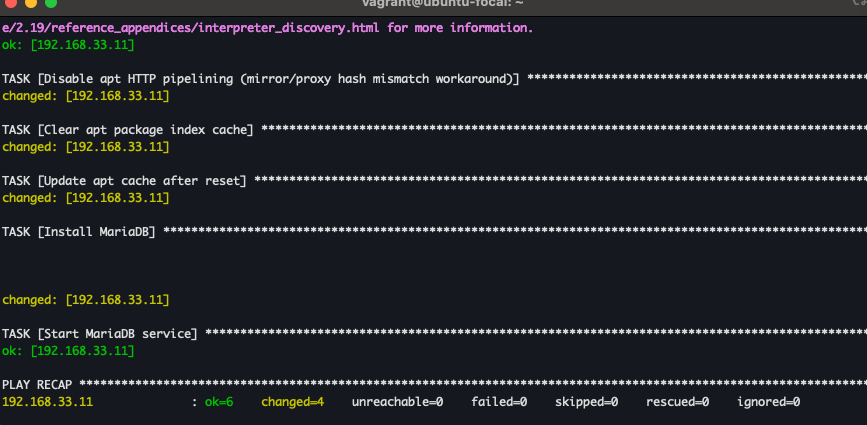Viewport: 867px width, 425px height.
Task: Click the interpreter_discovery.html URL text
Action: [x=191, y=28]
